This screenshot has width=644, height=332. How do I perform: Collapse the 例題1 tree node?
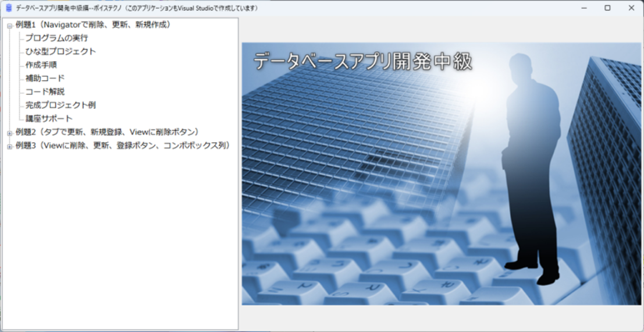pyautogui.click(x=9, y=26)
